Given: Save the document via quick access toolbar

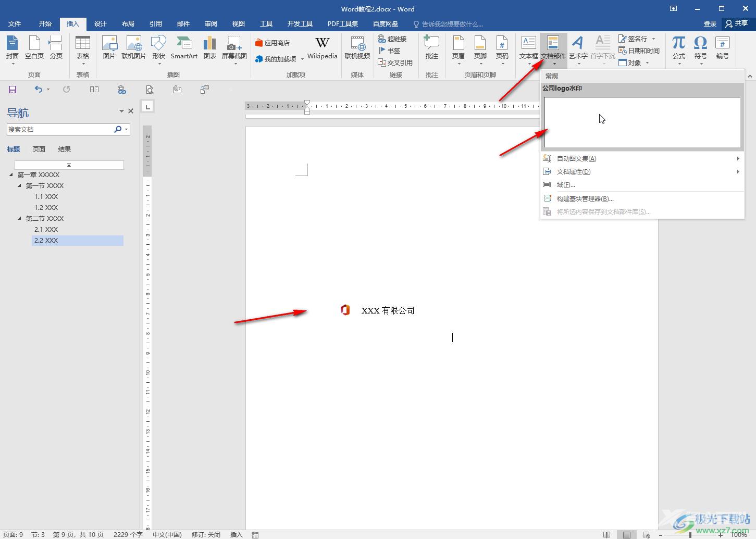Looking at the screenshot, I should pos(13,90).
